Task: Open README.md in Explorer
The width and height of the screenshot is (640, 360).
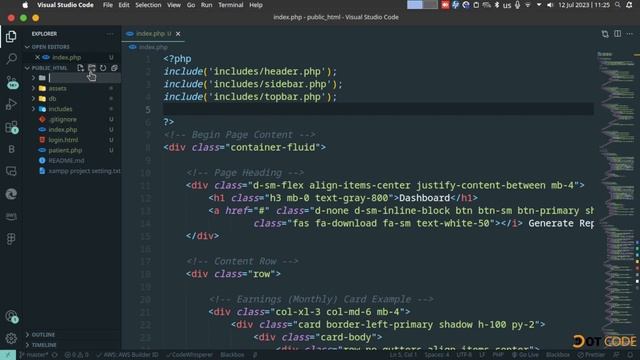Action: click(x=66, y=160)
